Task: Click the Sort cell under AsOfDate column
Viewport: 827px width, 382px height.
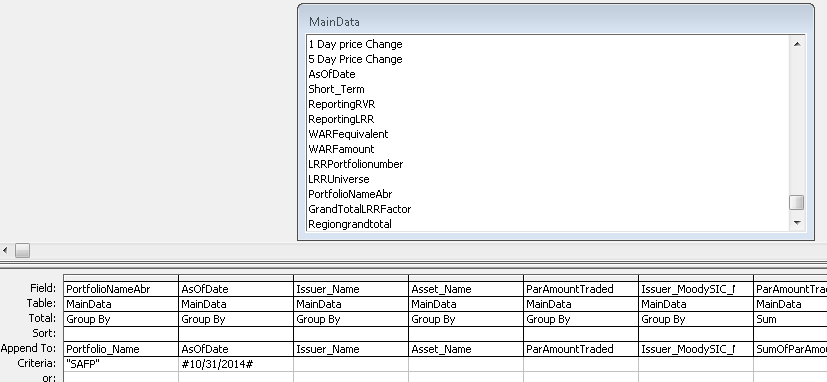Action: click(236, 334)
